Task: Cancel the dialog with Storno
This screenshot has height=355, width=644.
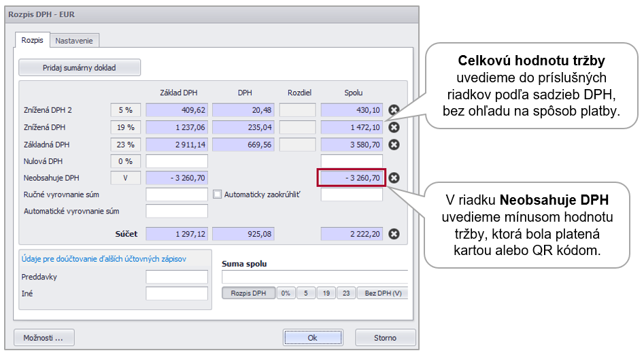Action: click(385, 337)
